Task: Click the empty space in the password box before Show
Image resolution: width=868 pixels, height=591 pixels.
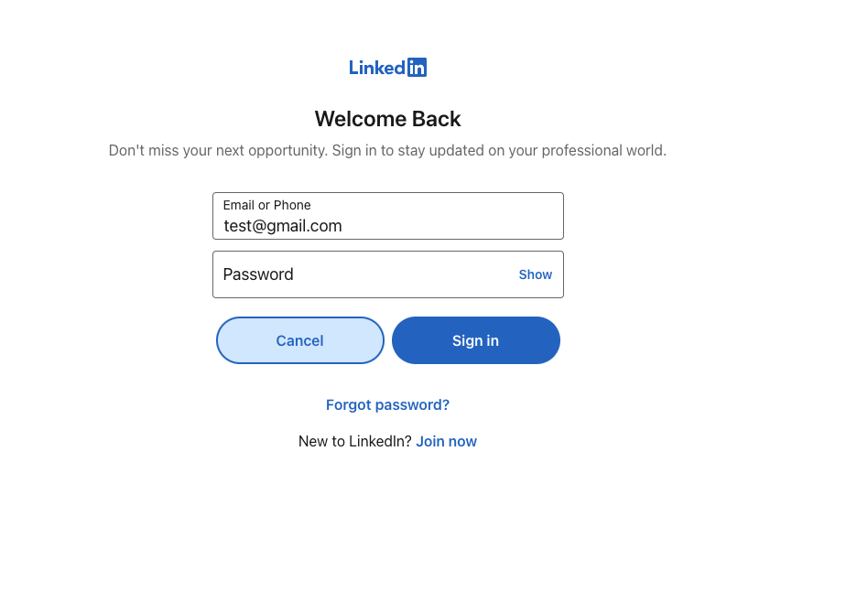Action: click(406, 274)
